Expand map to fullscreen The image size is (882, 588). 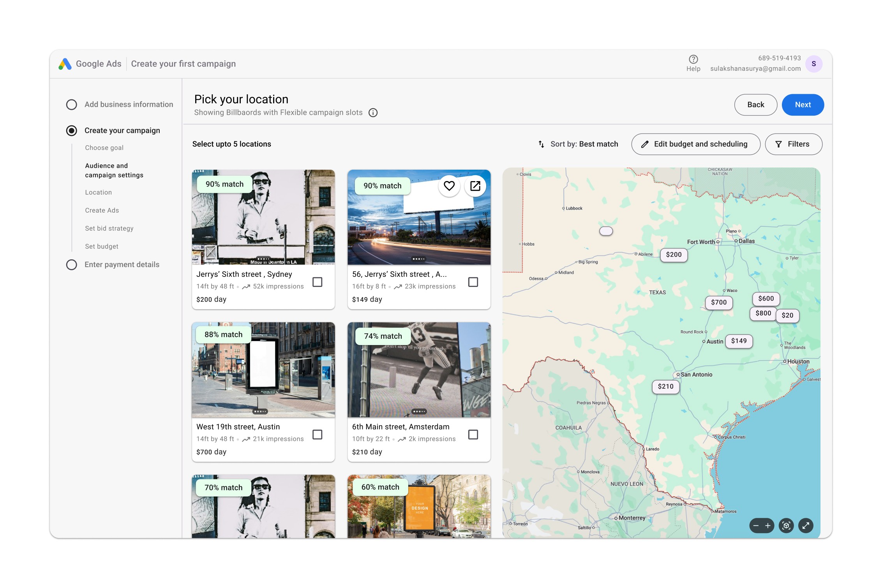click(x=806, y=526)
